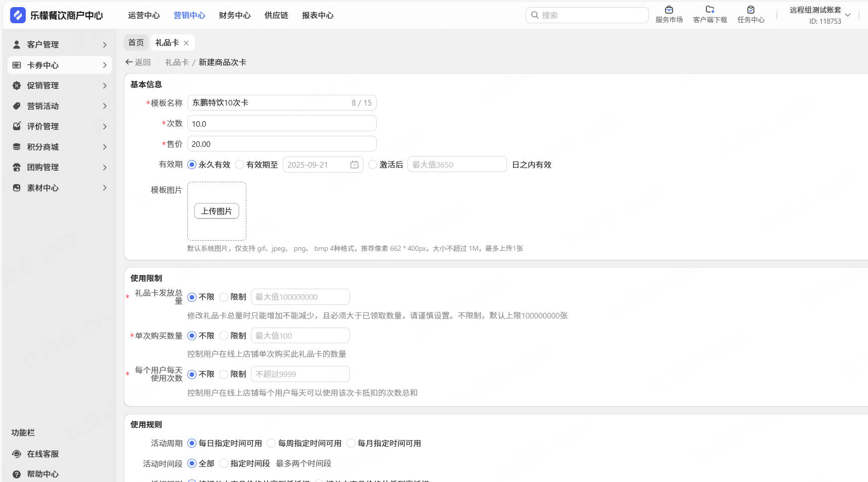Click the 上传图片 button

coord(217,211)
